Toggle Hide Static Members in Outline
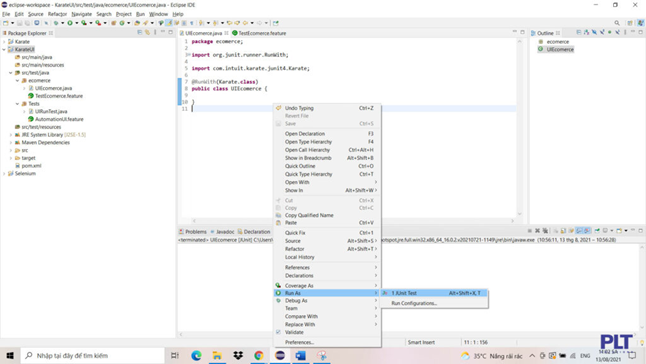Image resolution: width=646 pixels, height=364 pixels. [x=602, y=32]
